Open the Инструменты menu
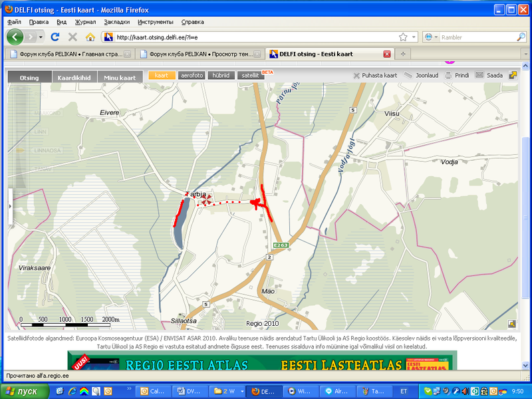 click(x=156, y=22)
